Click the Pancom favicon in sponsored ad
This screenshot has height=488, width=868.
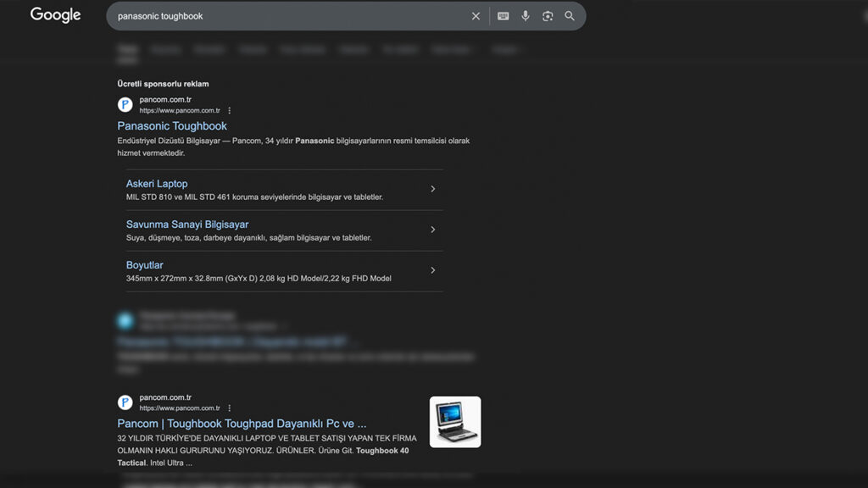[x=125, y=105]
